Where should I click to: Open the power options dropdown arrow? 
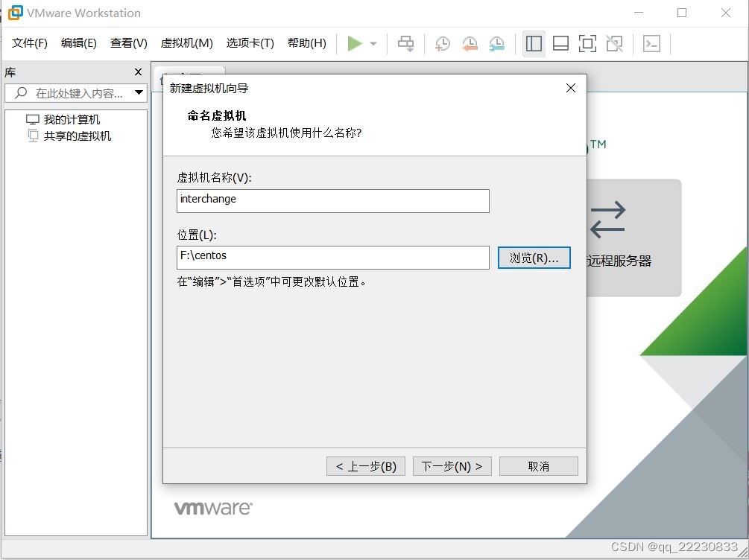373,43
